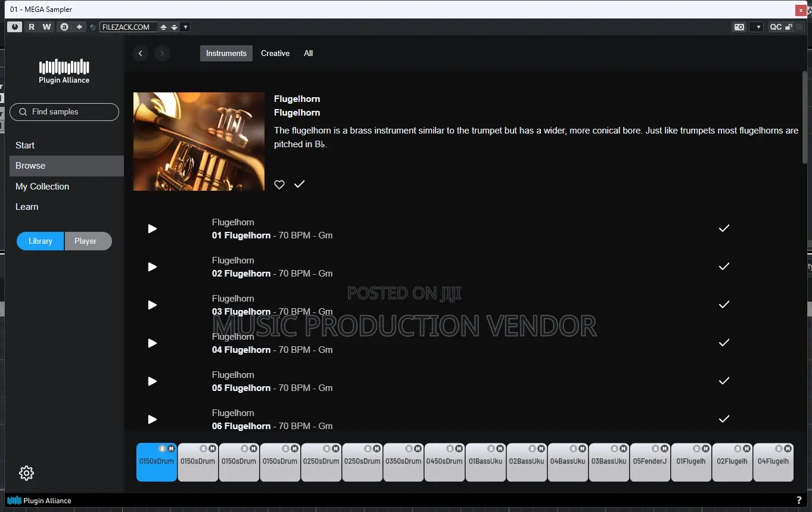Screen dimensions: 812x512
Task: Select the 0350sDrum pad
Action: pos(403,462)
